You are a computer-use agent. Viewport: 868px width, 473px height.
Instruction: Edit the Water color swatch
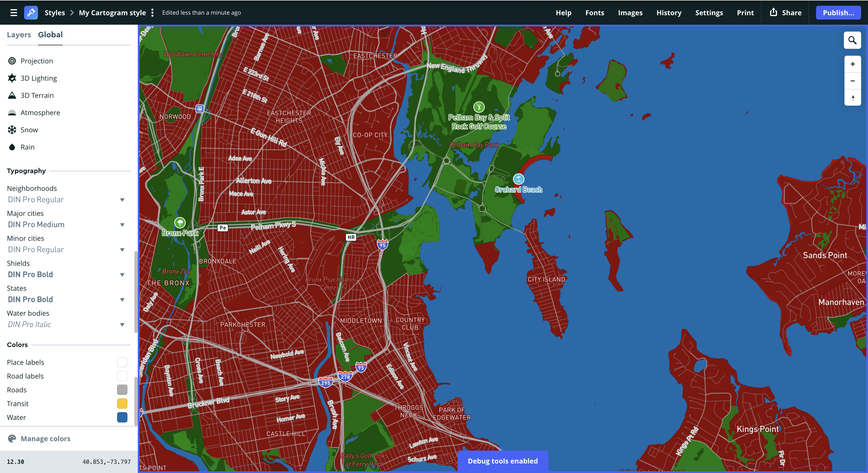point(122,417)
